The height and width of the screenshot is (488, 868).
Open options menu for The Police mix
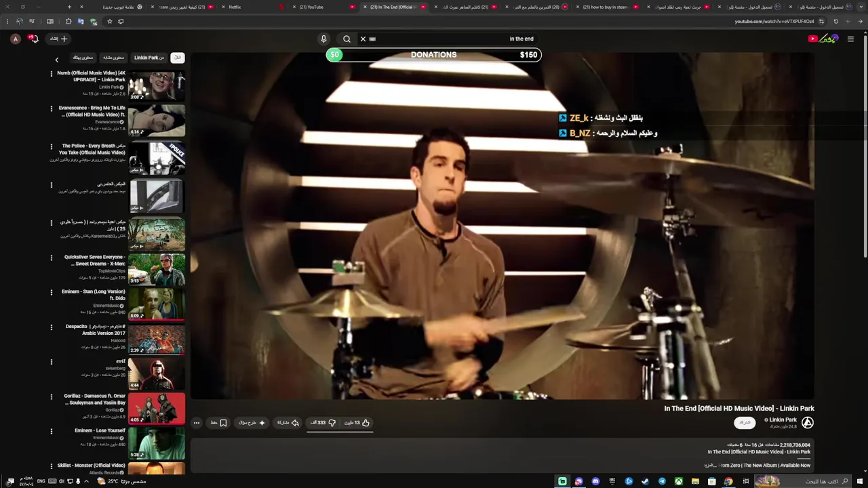pyautogui.click(x=52, y=146)
